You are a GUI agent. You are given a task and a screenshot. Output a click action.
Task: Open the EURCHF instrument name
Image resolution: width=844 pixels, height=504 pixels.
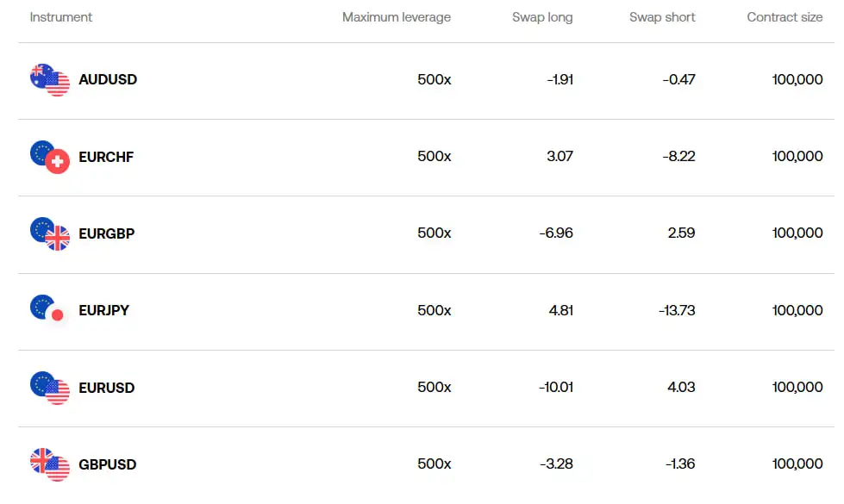(x=106, y=157)
